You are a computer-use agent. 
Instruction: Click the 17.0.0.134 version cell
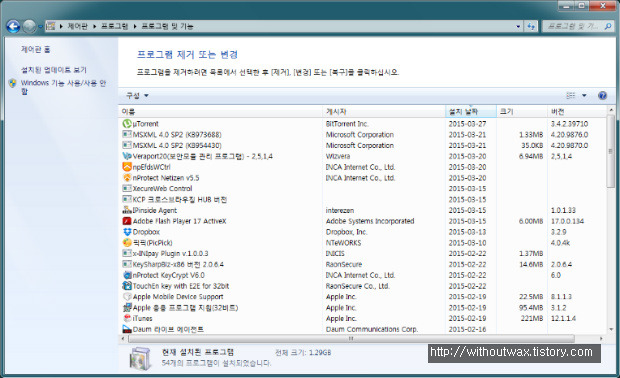(x=567, y=221)
